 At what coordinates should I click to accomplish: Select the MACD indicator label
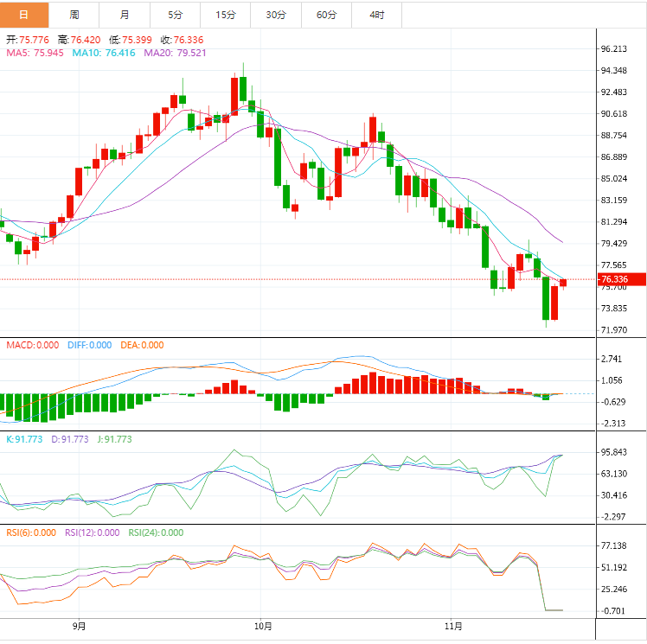[33, 345]
